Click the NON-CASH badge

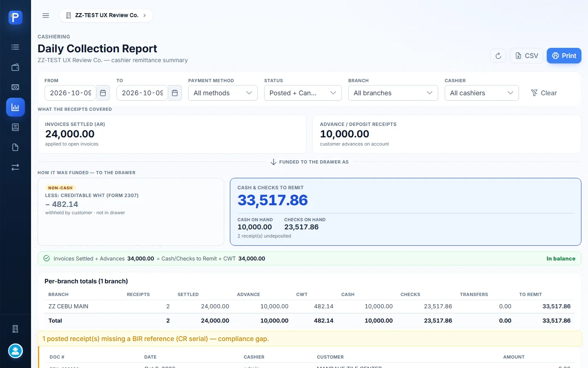click(x=60, y=188)
